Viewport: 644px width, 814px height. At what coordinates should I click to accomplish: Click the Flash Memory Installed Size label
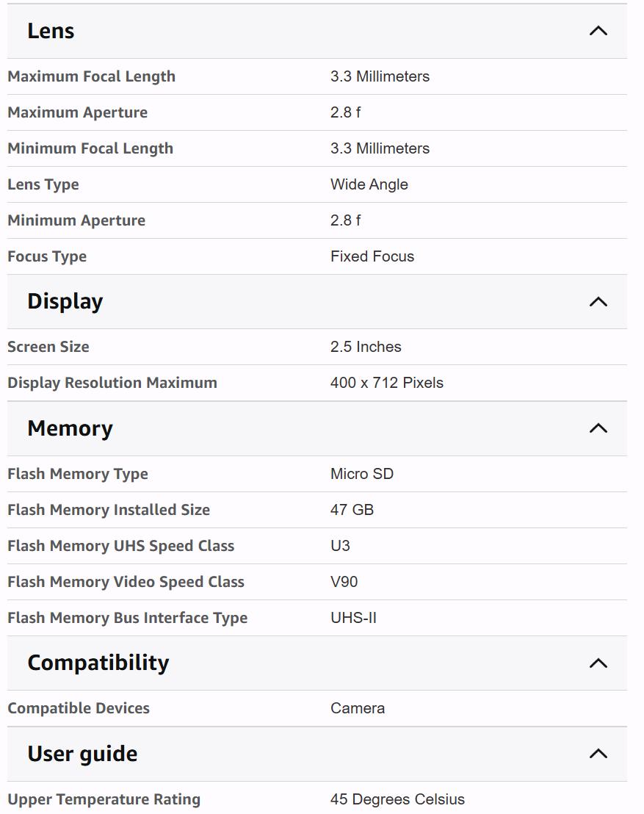pyautogui.click(x=109, y=510)
